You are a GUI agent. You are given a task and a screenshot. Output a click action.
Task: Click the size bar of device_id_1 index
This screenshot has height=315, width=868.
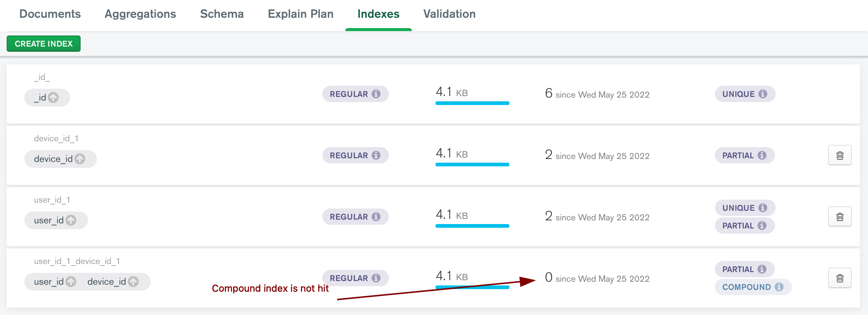(472, 165)
